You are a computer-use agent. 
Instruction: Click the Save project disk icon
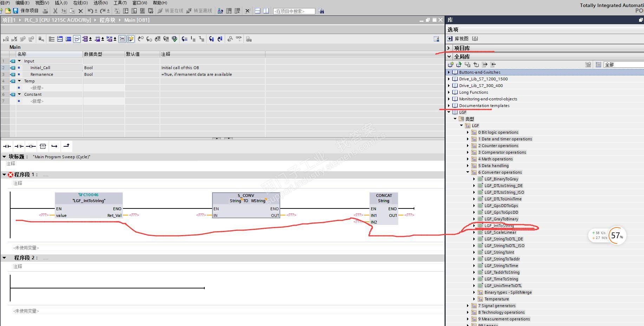point(15,11)
